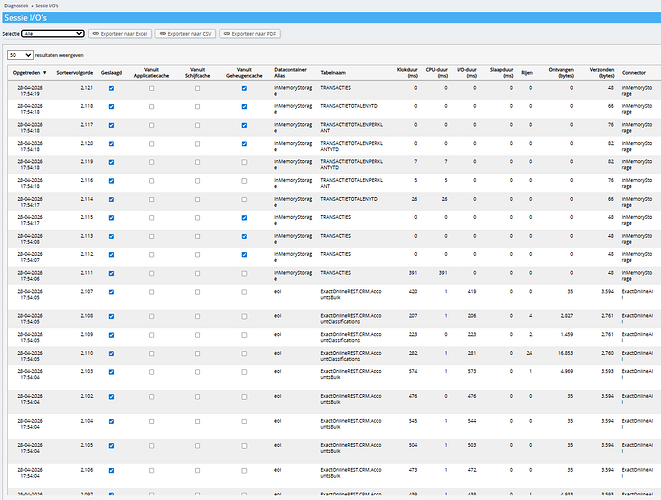
Task: Toggle Geslaagd checkbox in row 2.111
Action: pos(111,274)
